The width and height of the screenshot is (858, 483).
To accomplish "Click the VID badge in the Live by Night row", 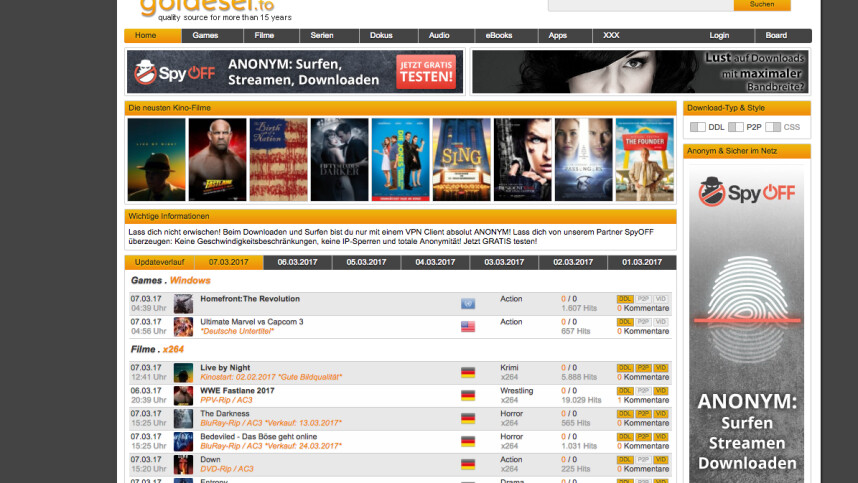I will (660, 368).
